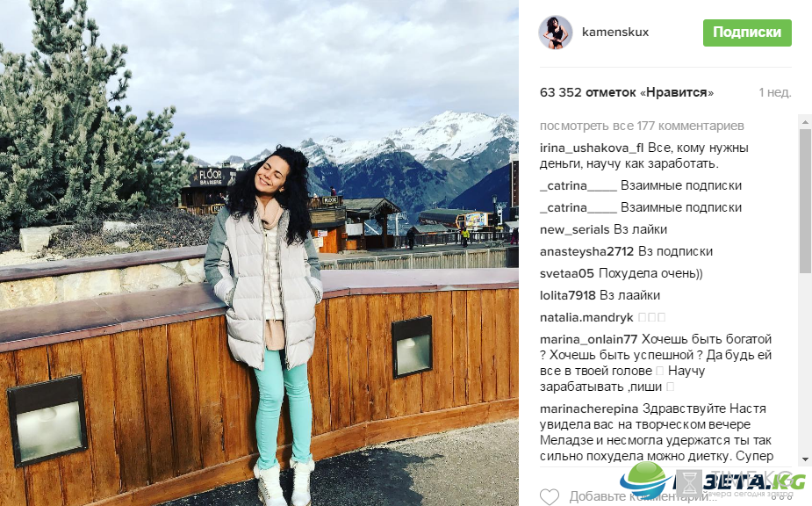Open the marina_onlain77 commenter profile
This screenshot has width=812, height=506.
(x=588, y=339)
